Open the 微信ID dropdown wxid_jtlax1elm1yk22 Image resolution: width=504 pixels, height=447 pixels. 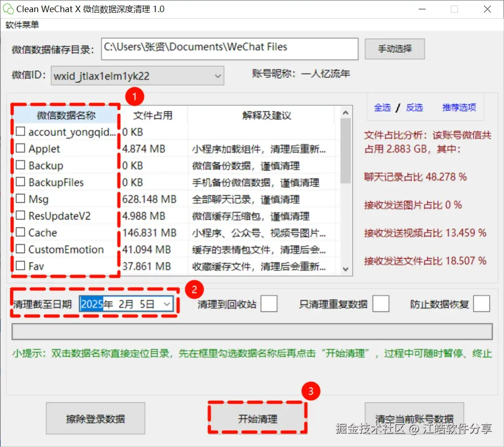click(137, 76)
